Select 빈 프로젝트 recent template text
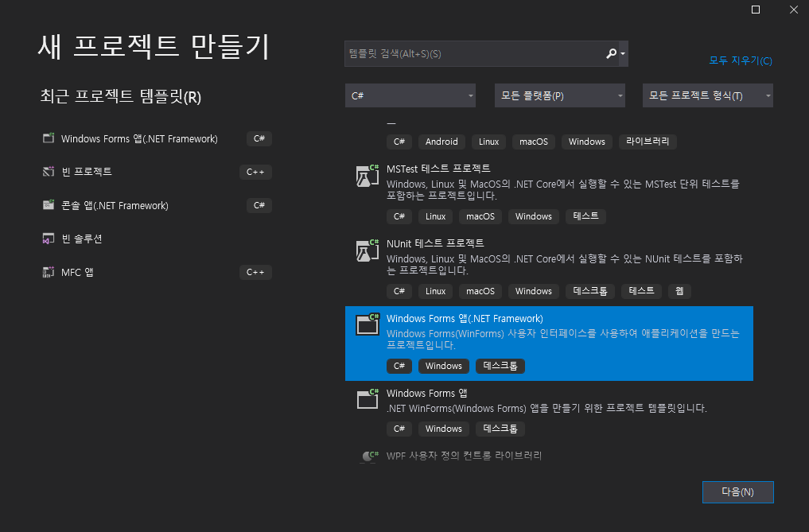Viewport: 809px width, 532px height. (86, 171)
